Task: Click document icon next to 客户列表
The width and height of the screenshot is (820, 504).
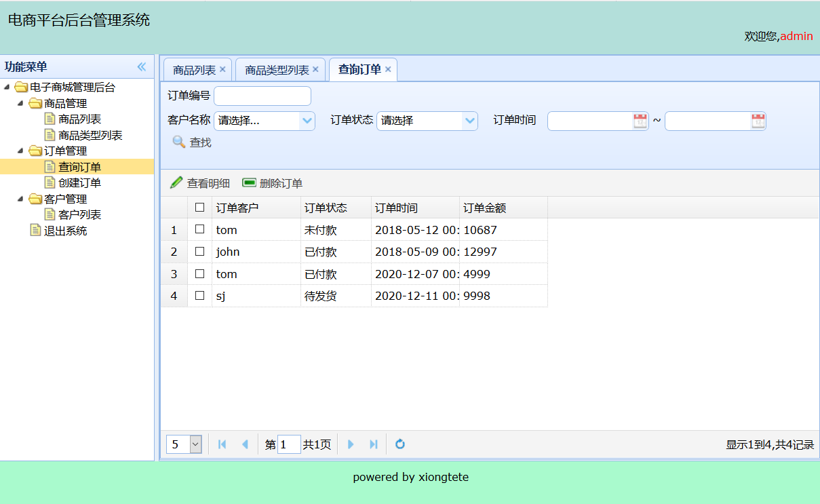Action: click(x=50, y=214)
